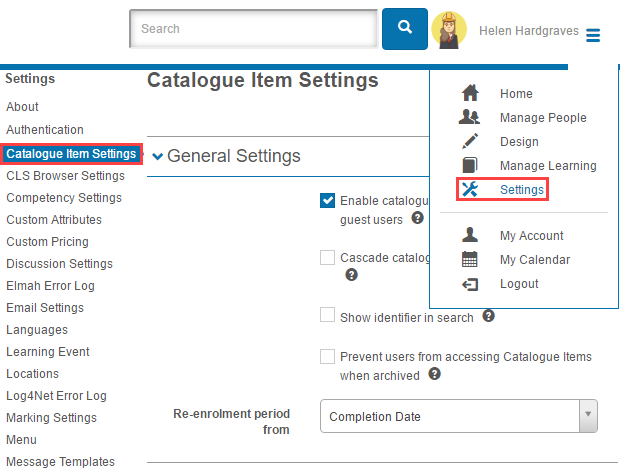This screenshot has width=620, height=473.
Task: Open My Account menu entry
Action: point(531,236)
